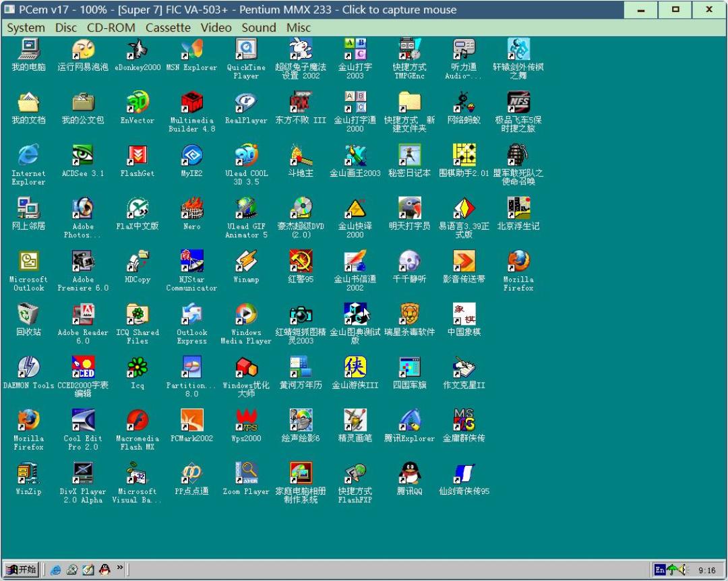Launch Internet Explorer from quick launch bar
This screenshot has height=581, width=728.
pyautogui.click(x=56, y=570)
